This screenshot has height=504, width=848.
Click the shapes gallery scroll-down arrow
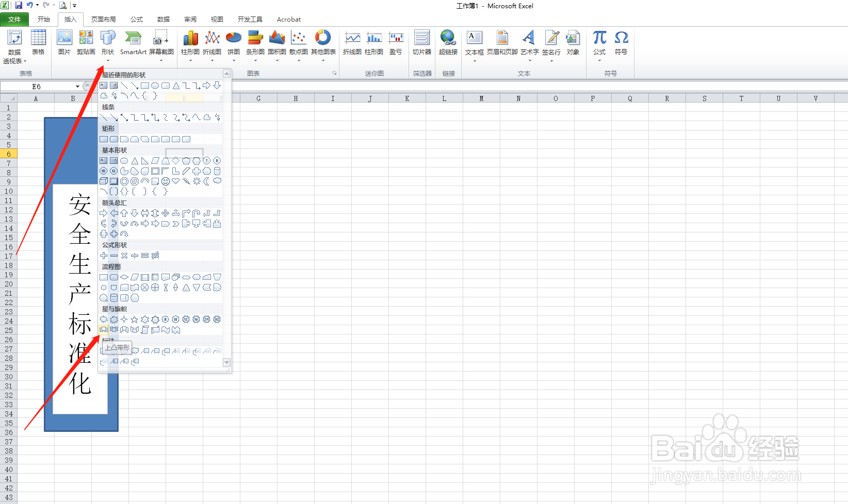pos(226,363)
